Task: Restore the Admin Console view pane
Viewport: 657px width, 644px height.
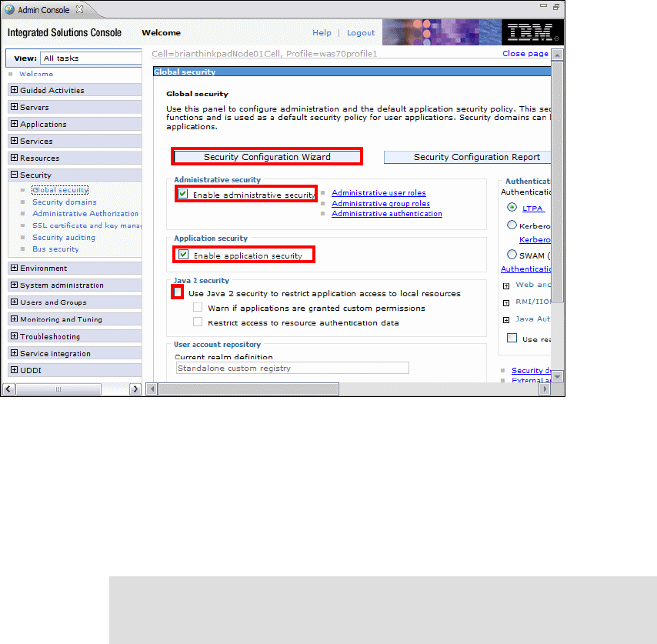Action: click(556, 7)
